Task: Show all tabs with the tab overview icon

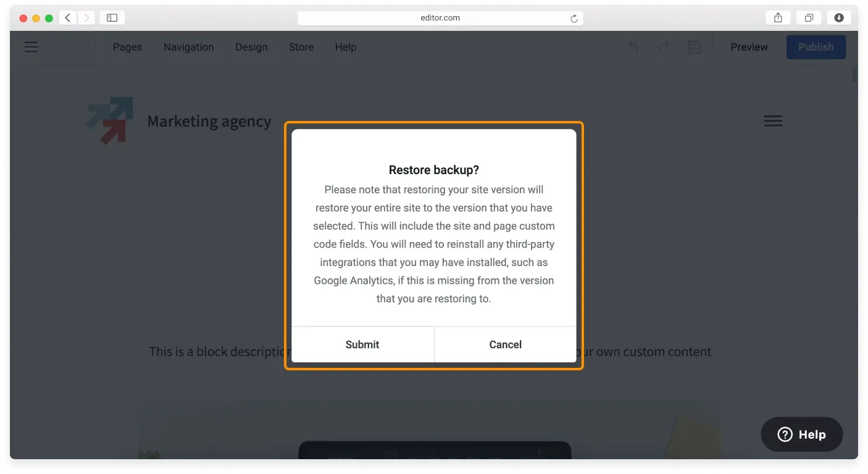Action: 809,18
